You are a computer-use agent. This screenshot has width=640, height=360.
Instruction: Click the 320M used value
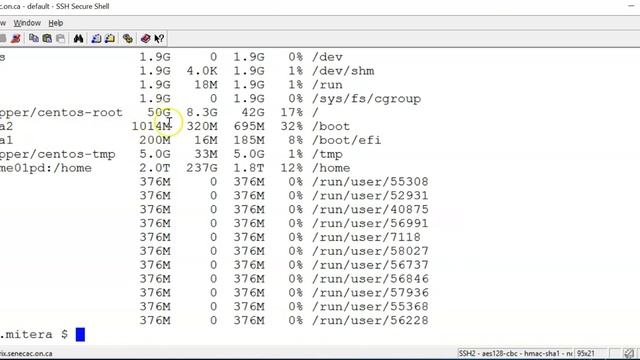tap(202, 127)
